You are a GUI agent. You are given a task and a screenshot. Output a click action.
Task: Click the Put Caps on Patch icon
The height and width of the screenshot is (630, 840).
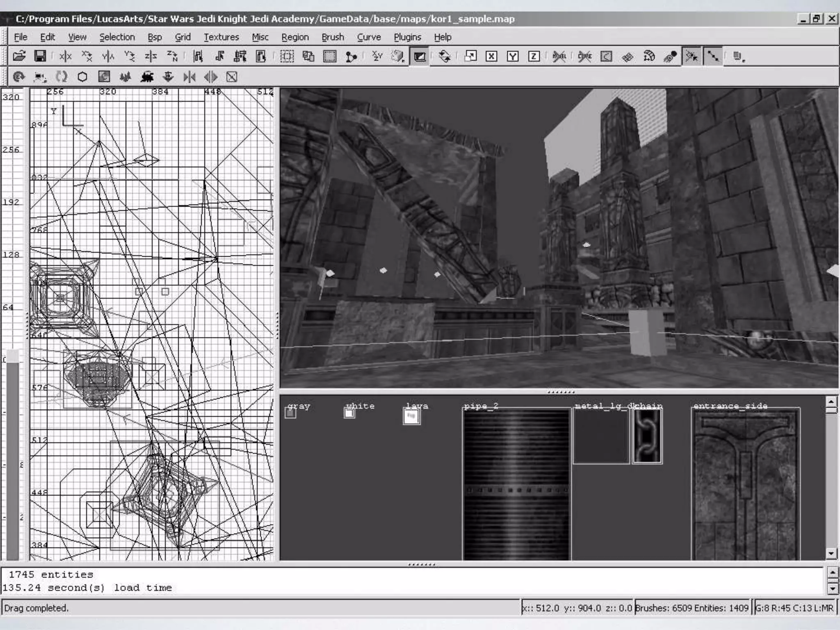[670, 56]
